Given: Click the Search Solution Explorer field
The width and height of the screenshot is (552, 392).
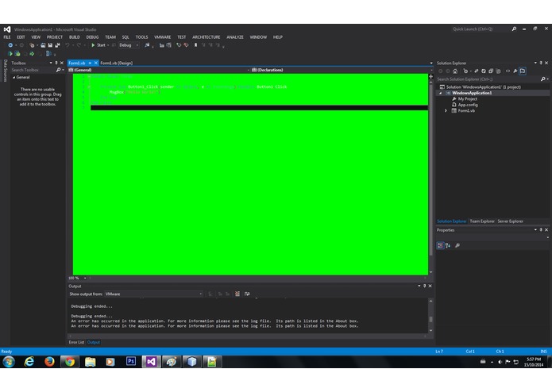Looking at the screenshot, I should (x=488, y=79).
